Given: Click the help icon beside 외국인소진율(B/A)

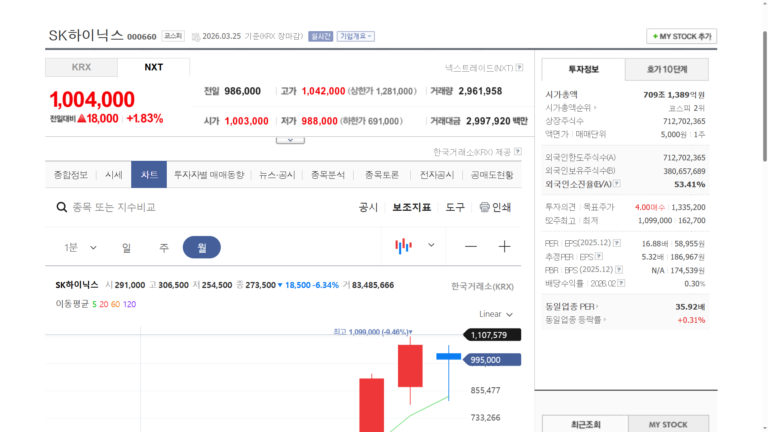Looking at the screenshot, I should coord(617,184).
